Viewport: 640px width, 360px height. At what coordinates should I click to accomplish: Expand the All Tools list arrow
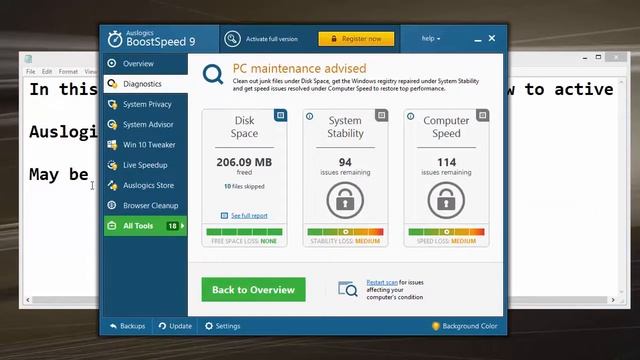(x=182, y=226)
